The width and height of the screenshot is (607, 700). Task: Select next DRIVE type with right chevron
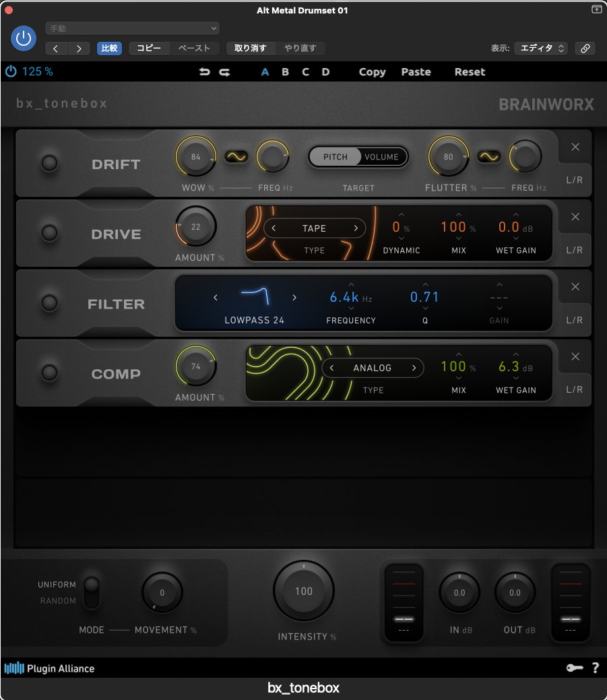(x=356, y=228)
